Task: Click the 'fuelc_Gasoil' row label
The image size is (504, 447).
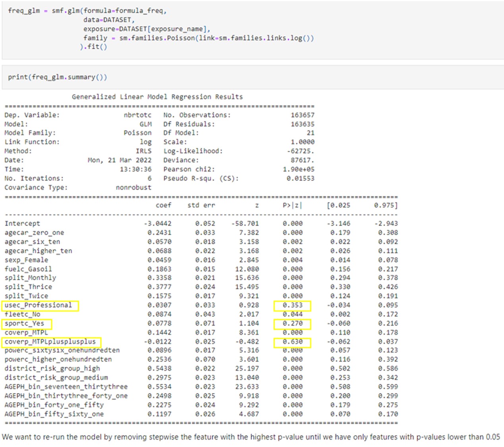Action: tap(28, 269)
